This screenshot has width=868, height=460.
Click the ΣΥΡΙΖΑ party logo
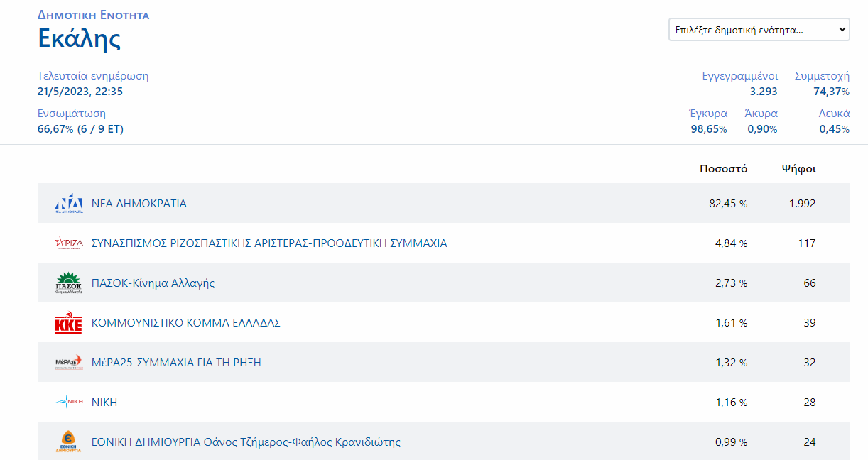click(69, 243)
